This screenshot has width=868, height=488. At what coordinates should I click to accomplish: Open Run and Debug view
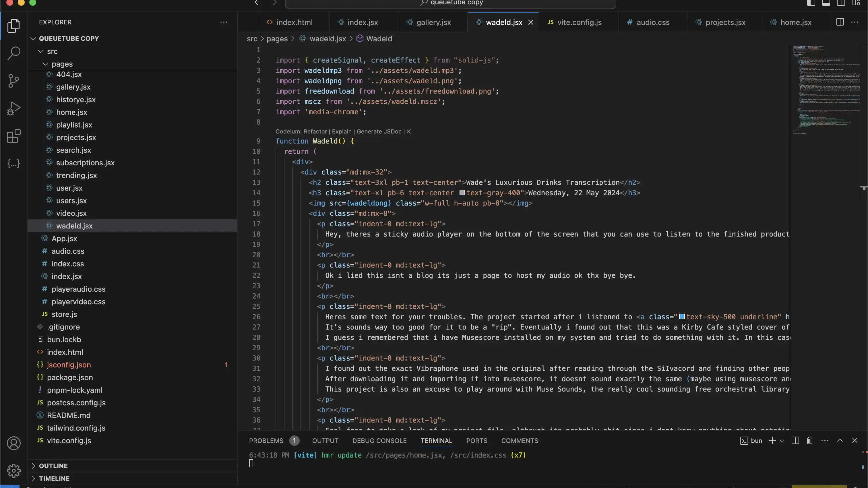pyautogui.click(x=13, y=109)
